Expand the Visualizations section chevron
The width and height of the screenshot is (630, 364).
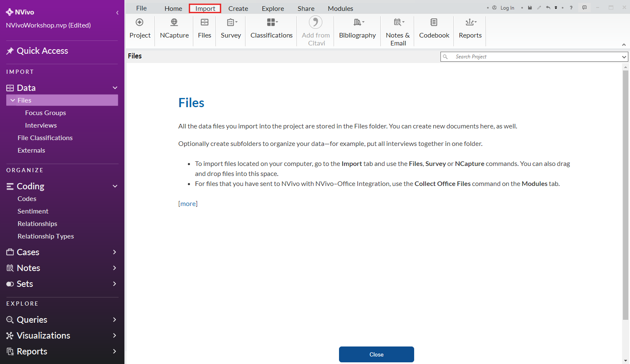pos(114,335)
